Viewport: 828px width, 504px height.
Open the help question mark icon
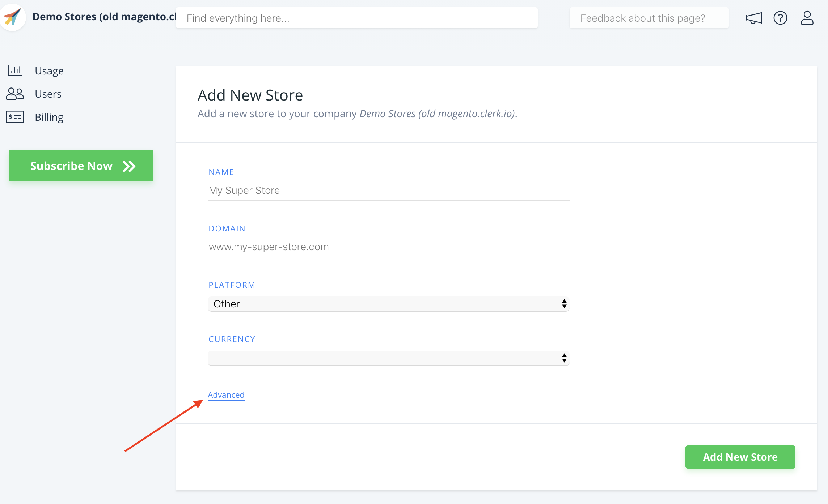click(x=780, y=18)
